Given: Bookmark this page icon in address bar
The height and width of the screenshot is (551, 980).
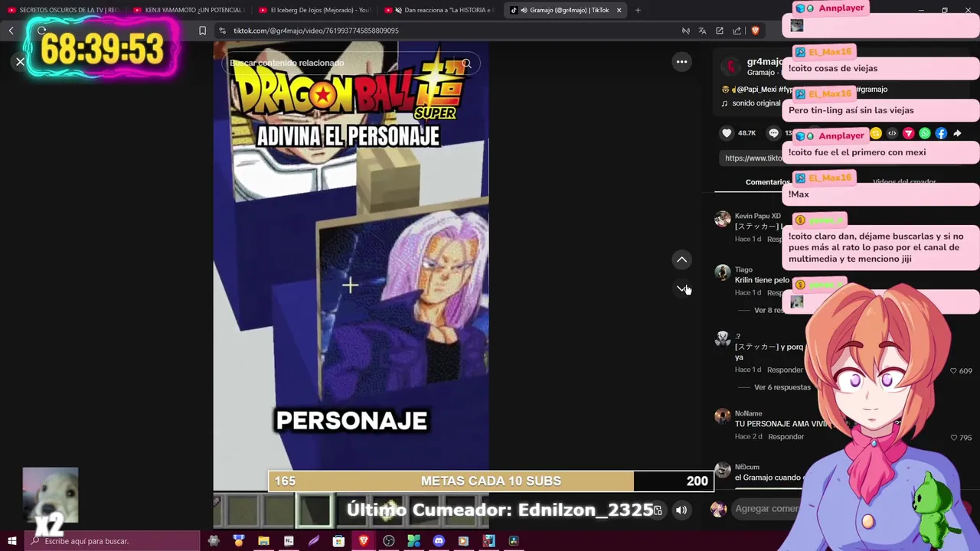Looking at the screenshot, I should click(x=202, y=31).
